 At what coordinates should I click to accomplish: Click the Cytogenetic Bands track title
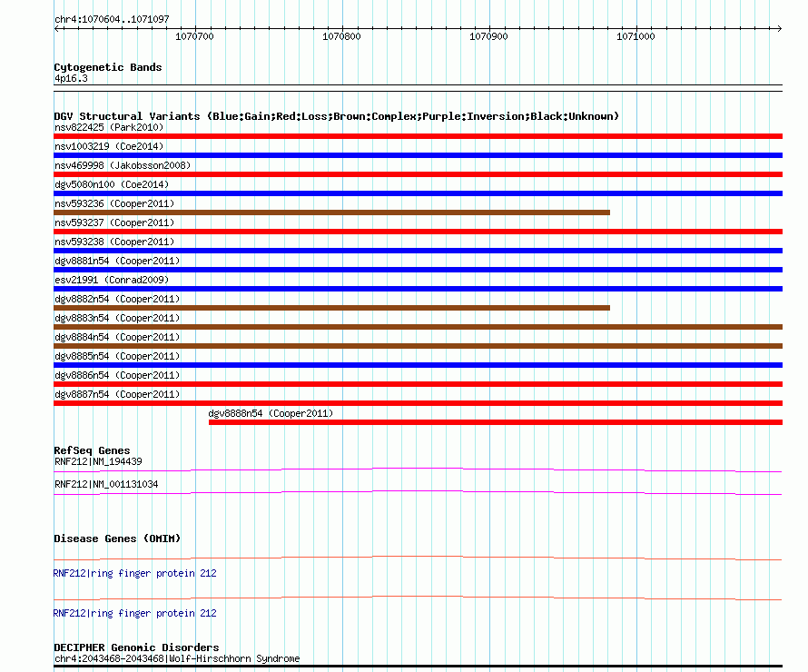pos(108,67)
